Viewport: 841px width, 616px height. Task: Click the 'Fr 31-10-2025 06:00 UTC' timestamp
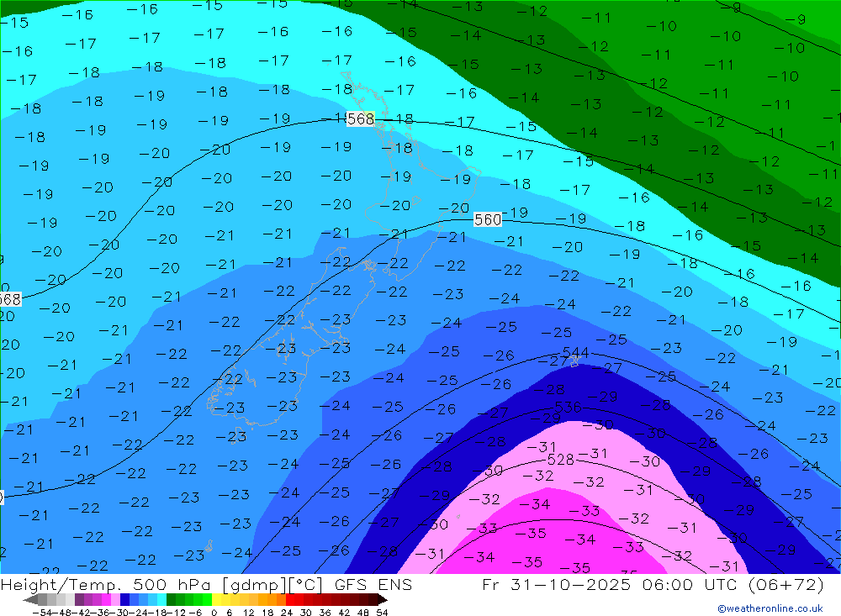pos(611,584)
